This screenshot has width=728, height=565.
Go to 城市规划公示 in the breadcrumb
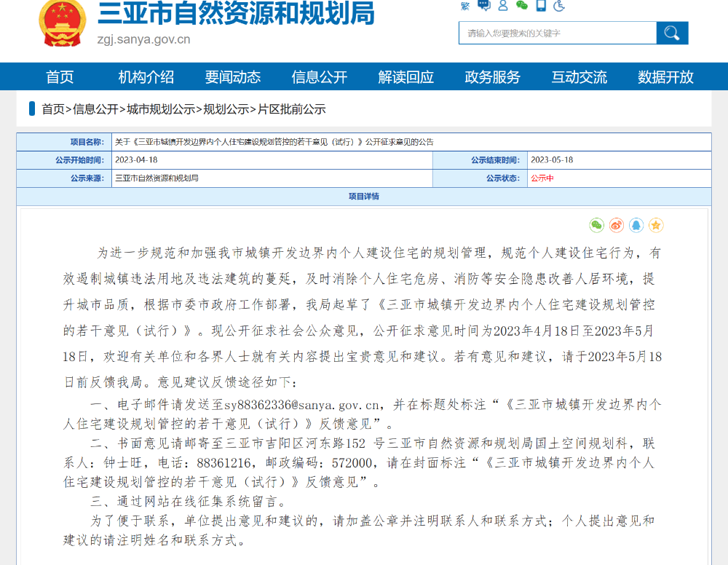[x=161, y=109]
